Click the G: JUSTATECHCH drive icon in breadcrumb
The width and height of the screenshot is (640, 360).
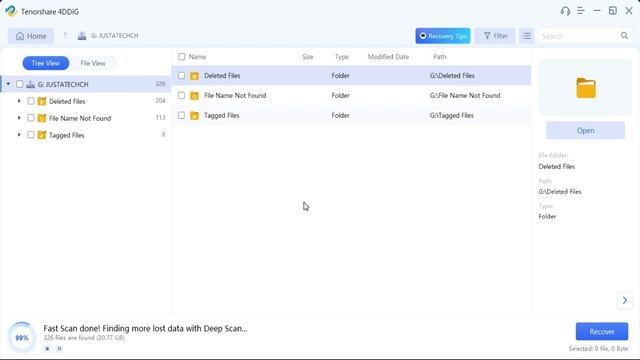coord(82,36)
